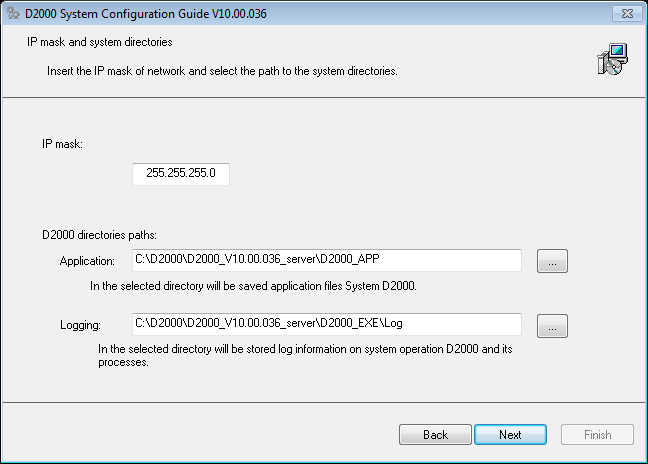Click the IP mask input field
The width and height of the screenshot is (648, 464).
click(181, 174)
